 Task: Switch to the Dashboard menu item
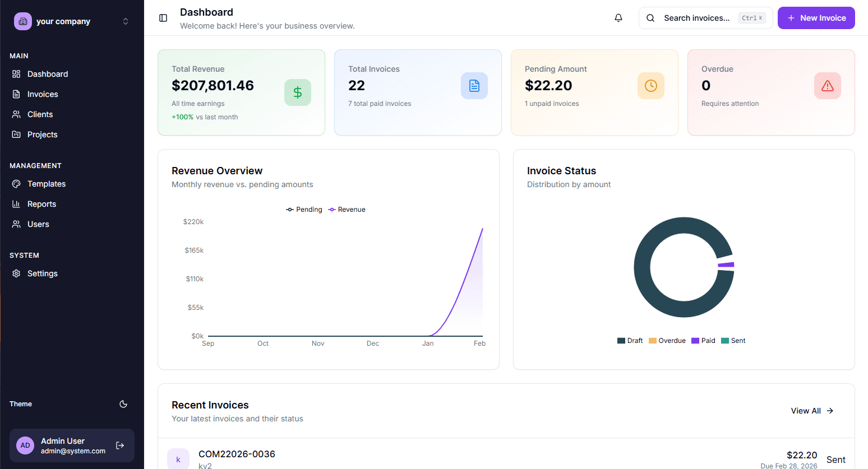48,73
